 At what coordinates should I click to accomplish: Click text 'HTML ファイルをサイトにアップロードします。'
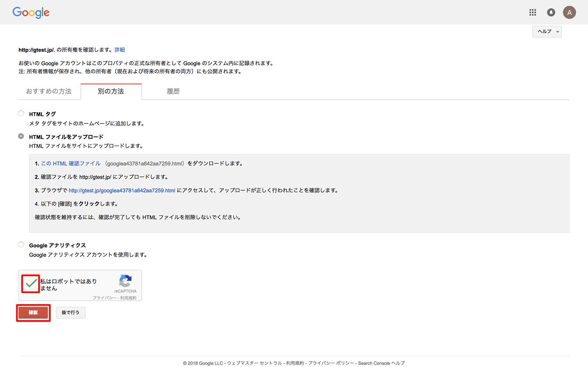(x=86, y=146)
